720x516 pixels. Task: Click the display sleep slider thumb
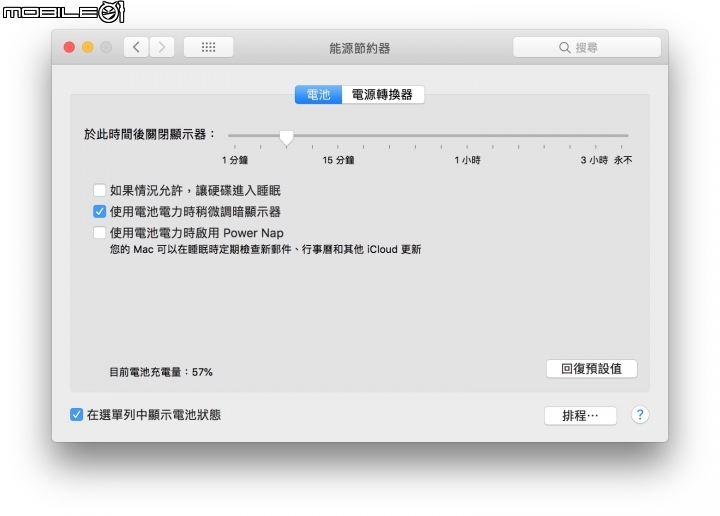287,137
